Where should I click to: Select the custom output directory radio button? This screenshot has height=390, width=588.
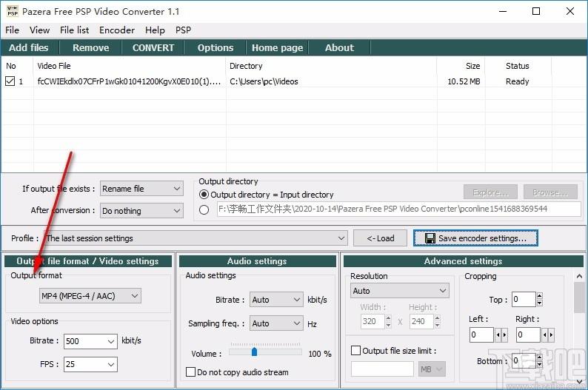(204, 209)
